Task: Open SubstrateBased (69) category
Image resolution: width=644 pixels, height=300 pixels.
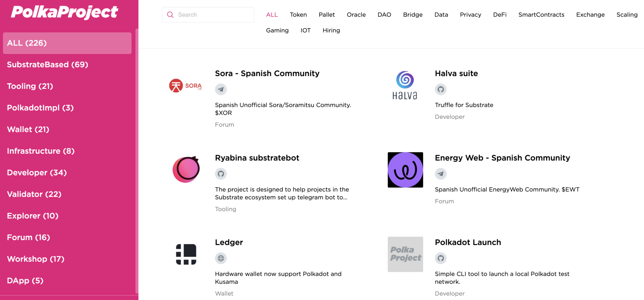Action: click(x=67, y=65)
